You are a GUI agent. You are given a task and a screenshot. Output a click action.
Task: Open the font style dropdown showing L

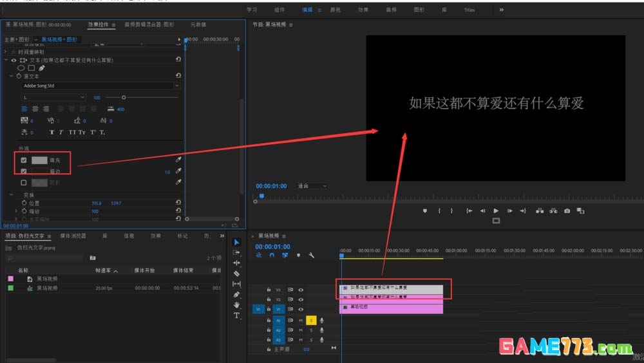pyautogui.click(x=53, y=97)
